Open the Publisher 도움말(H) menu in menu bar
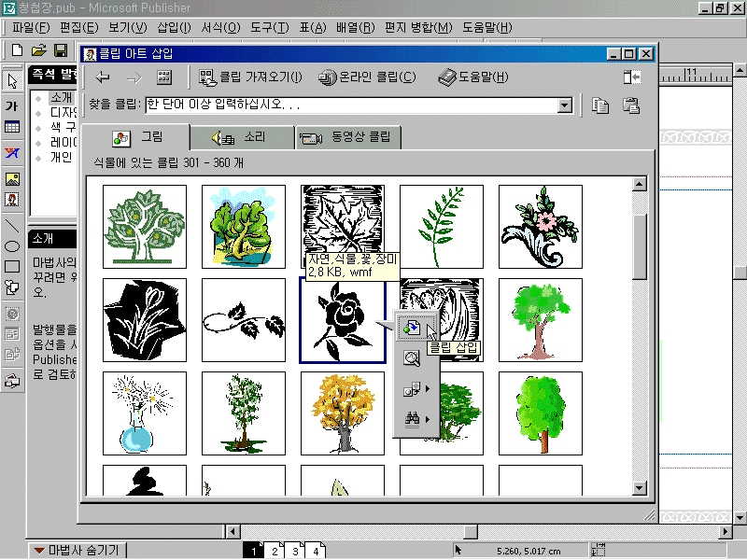 tap(486, 28)
